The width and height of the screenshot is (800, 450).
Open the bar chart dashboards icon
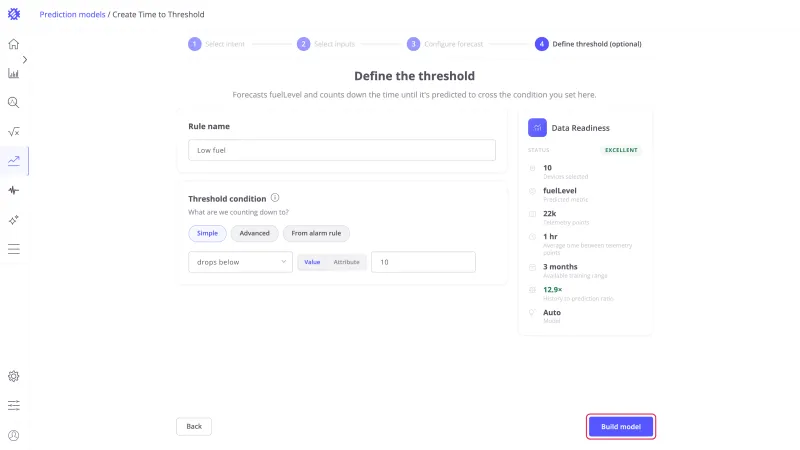click(x=14, y=73)
